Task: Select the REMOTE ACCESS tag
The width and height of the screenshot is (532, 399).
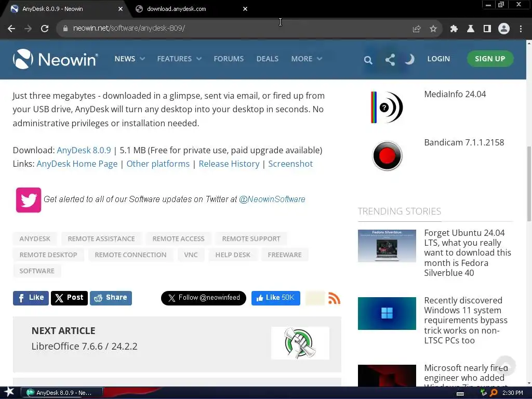Action: [x=179, y=239]
